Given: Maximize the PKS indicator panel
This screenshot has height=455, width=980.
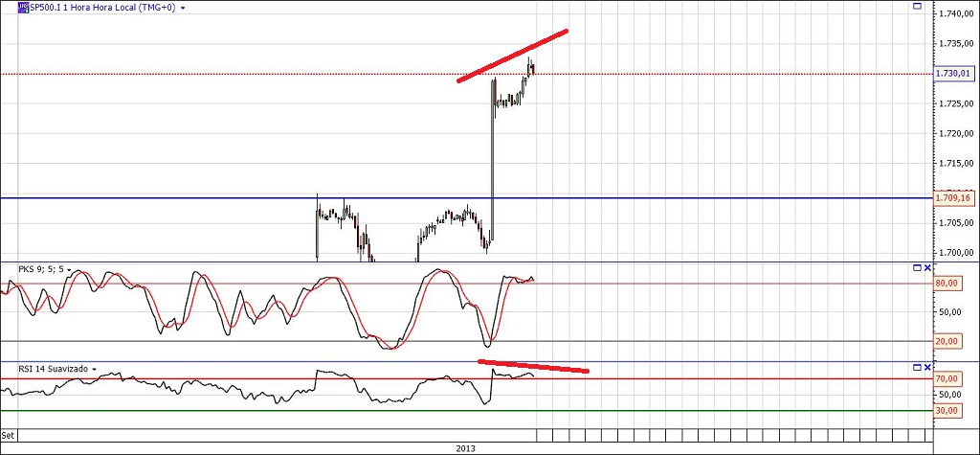Looking at the screenshot, I should (x=918, y=268).
